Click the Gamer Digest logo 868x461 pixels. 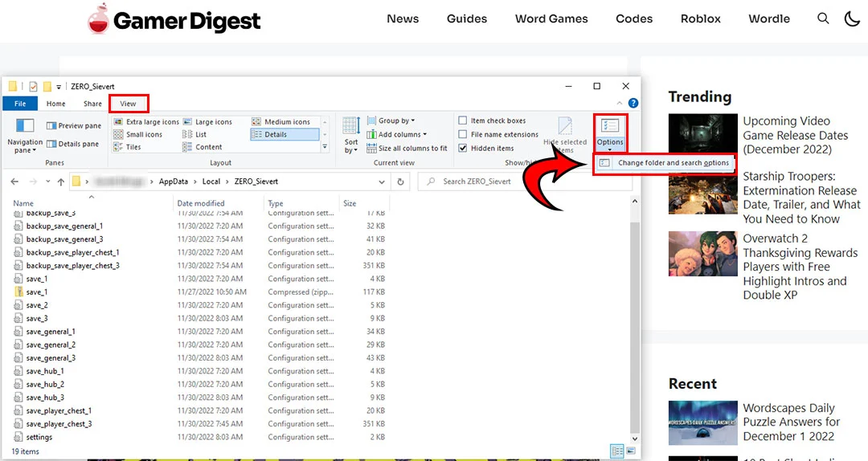[174, 20]
